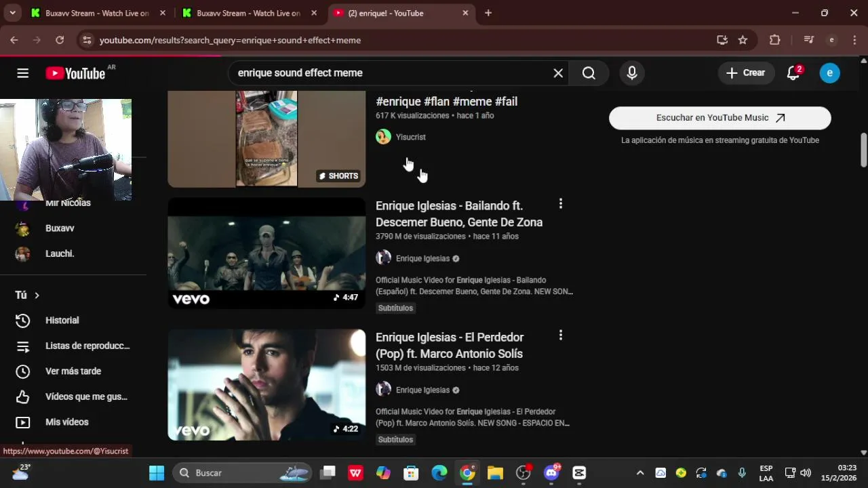The width and height of the screenshot is (868, 488).
Task: Open the YouTube hamburger guide menu
Action: (23, 73)
